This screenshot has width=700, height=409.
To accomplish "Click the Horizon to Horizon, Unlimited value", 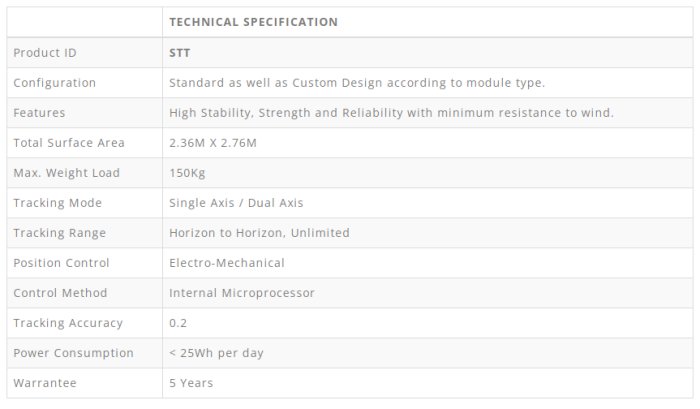I will pos(259,233).
